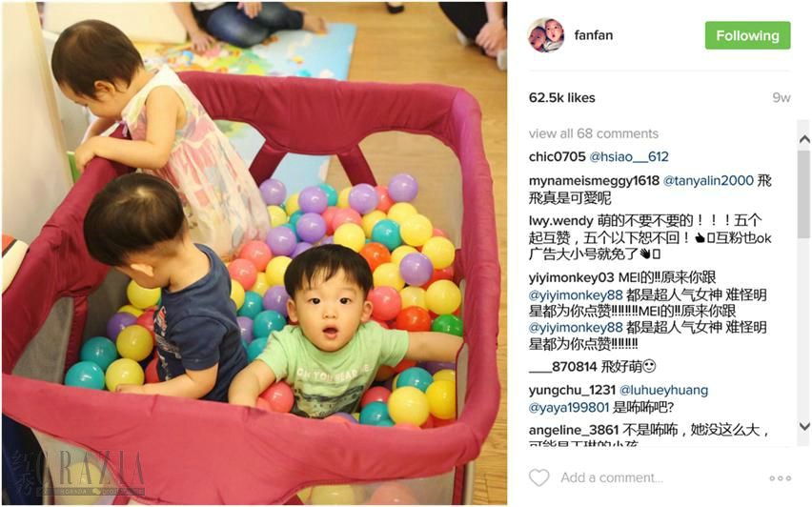812x507 pixels.
Task: Expand view all 68 comments
Action: (594, 133)
